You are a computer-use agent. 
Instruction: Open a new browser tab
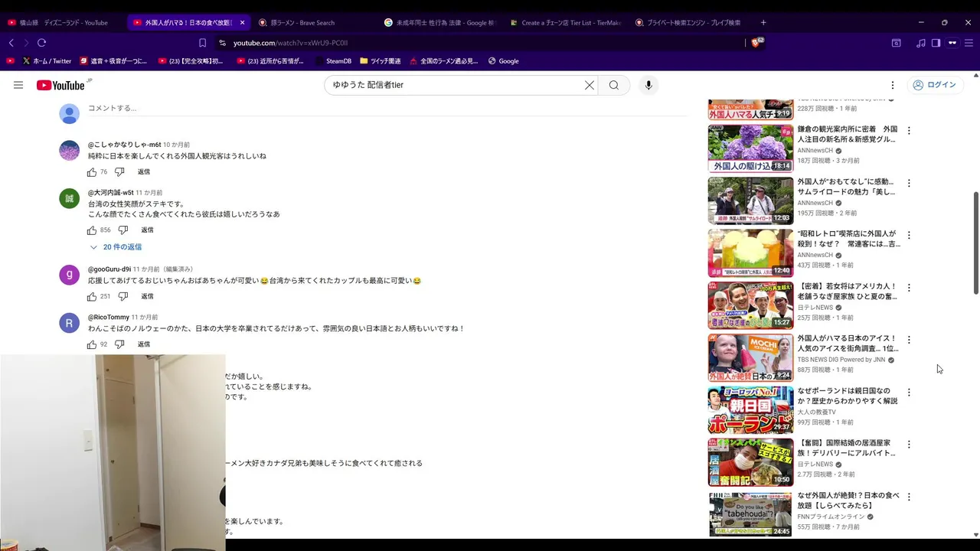[763, 23]
